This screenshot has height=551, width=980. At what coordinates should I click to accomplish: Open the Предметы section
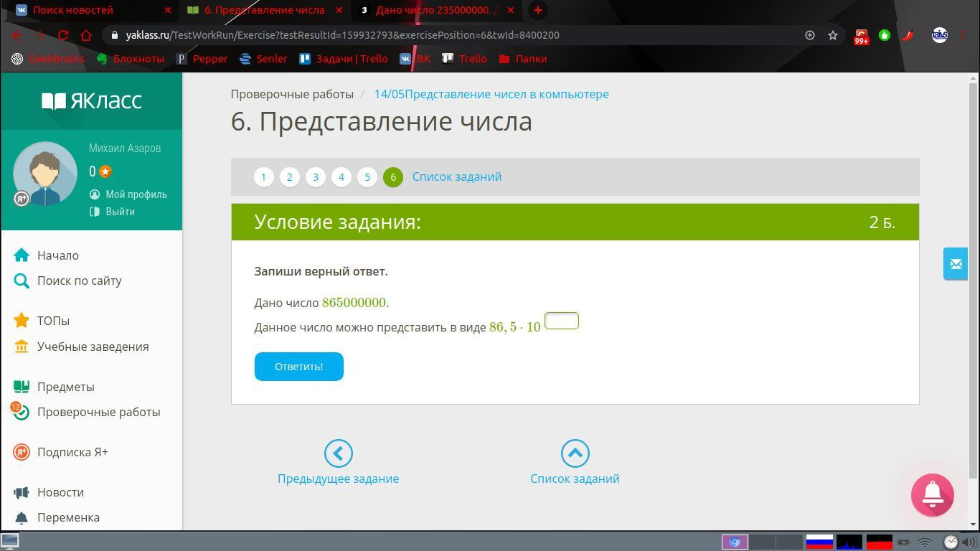click(66, 387)
